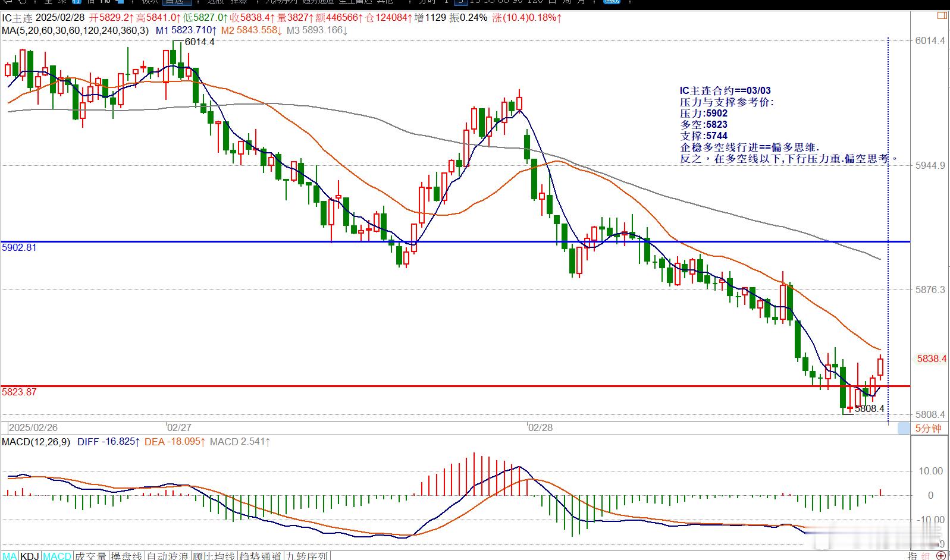Click the light blue time-axis scroll thumb

tap(904, 428)
